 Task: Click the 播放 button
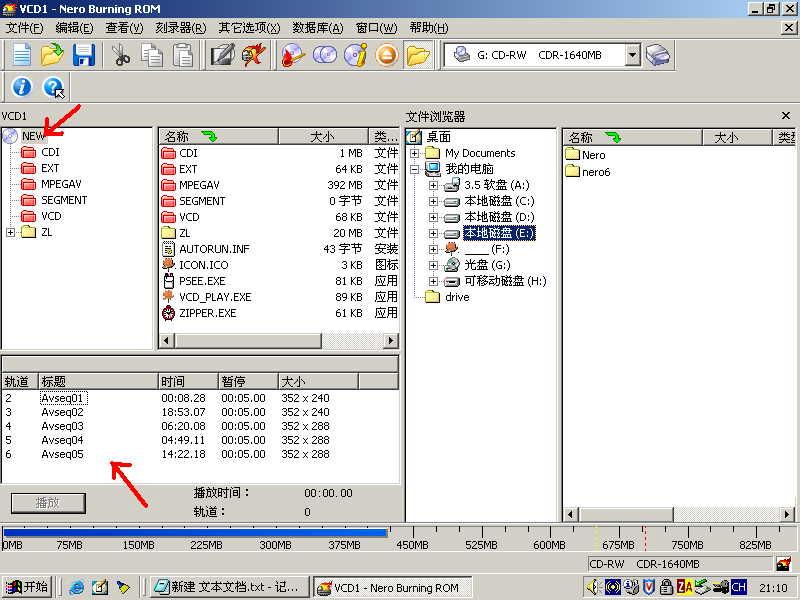pos(48,503)
